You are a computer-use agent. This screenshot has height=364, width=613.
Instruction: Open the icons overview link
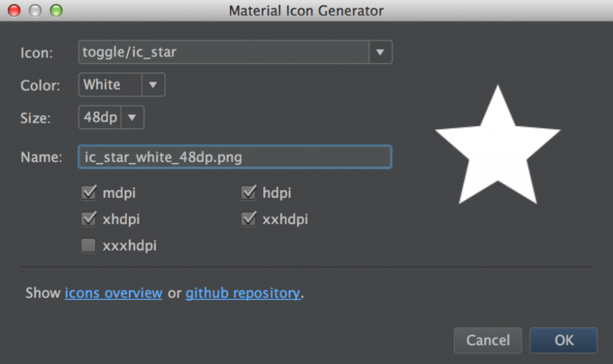tap(113, 293)
